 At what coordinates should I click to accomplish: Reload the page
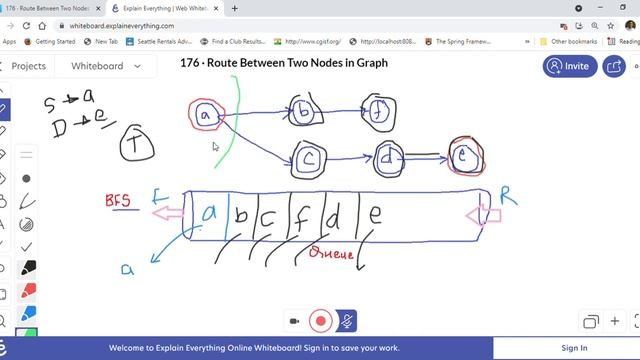(26, 26)
